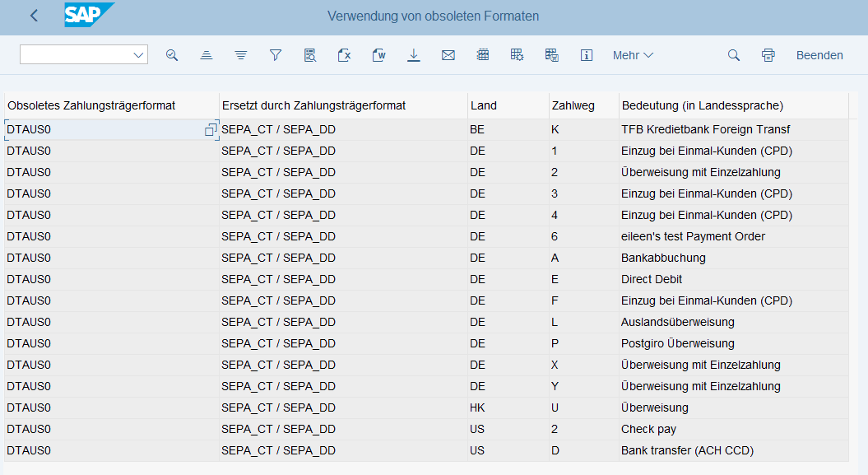Viewport: 868px width, 475px height.
Task: Select the Postgiro Überweisung row cell
Action: 677,343
